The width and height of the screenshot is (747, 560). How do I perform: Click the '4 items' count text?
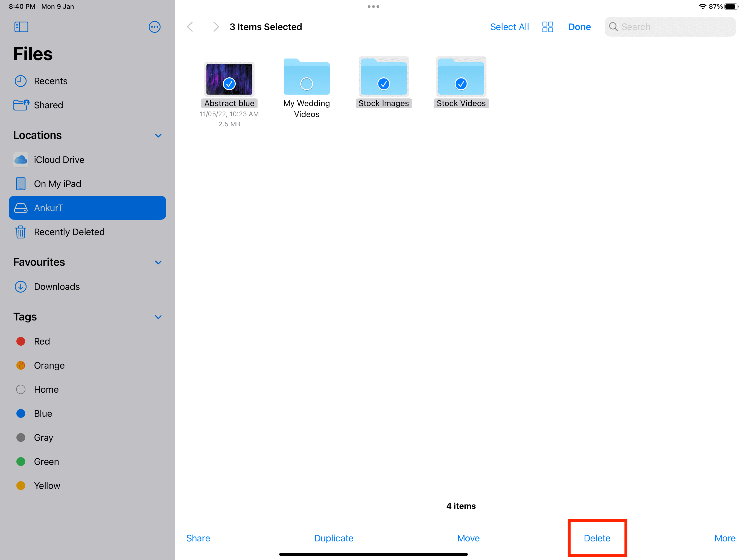(x=461, y=506)
